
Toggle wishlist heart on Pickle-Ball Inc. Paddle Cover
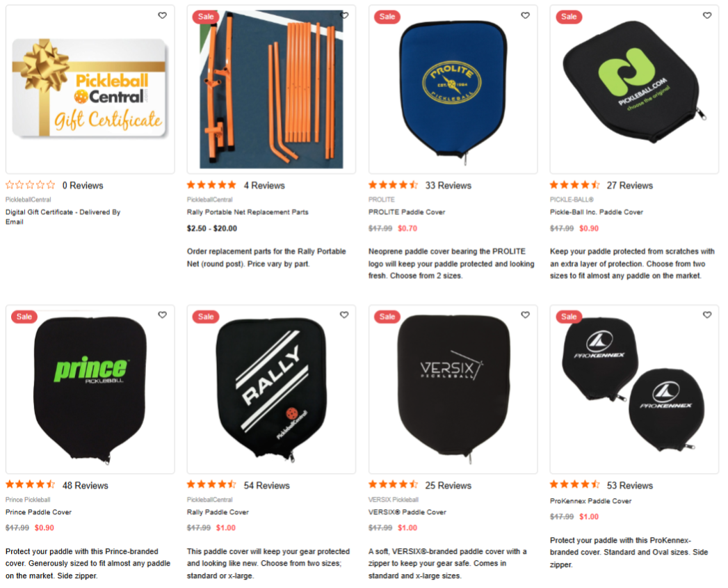(707, 15)
